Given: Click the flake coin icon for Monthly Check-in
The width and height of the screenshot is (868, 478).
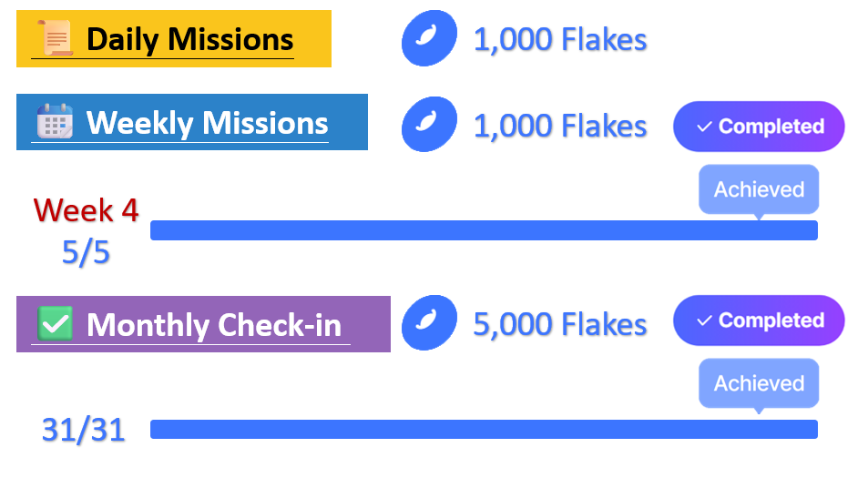Looking at the screenshot, I should (429, 323).
